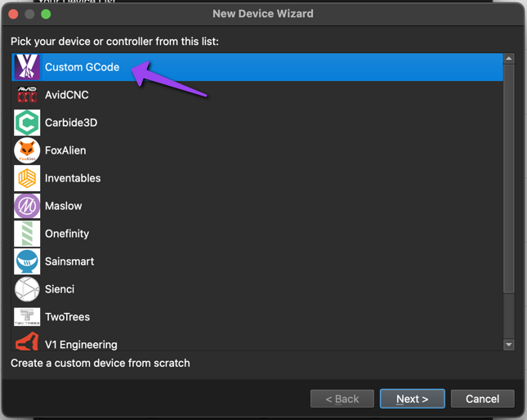
Task: Click the Custom GCode logo icon
Action: 27,67
